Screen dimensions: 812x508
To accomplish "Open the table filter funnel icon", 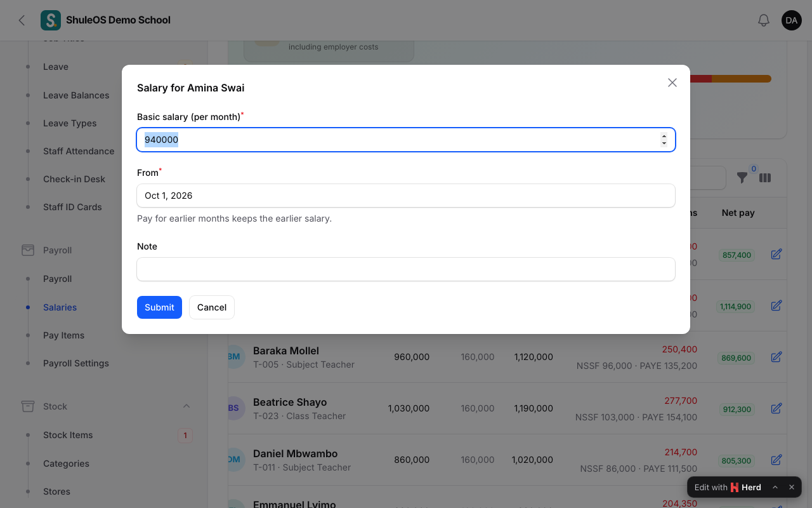I will tap(742, 178).
